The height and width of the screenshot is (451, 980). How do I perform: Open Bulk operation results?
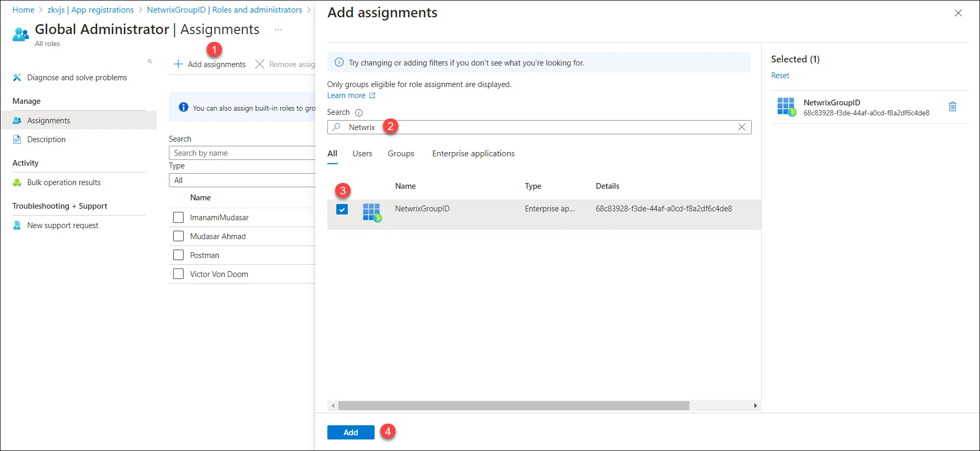(x=63, y=182)
